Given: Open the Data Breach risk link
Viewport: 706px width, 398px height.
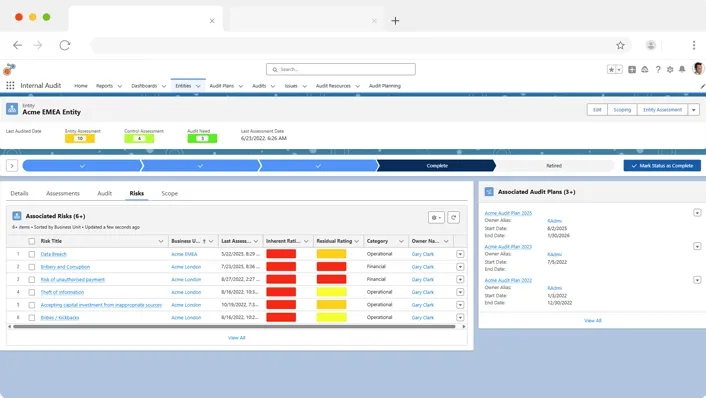Looking at the screenshot, I should (x=54, y=254).
